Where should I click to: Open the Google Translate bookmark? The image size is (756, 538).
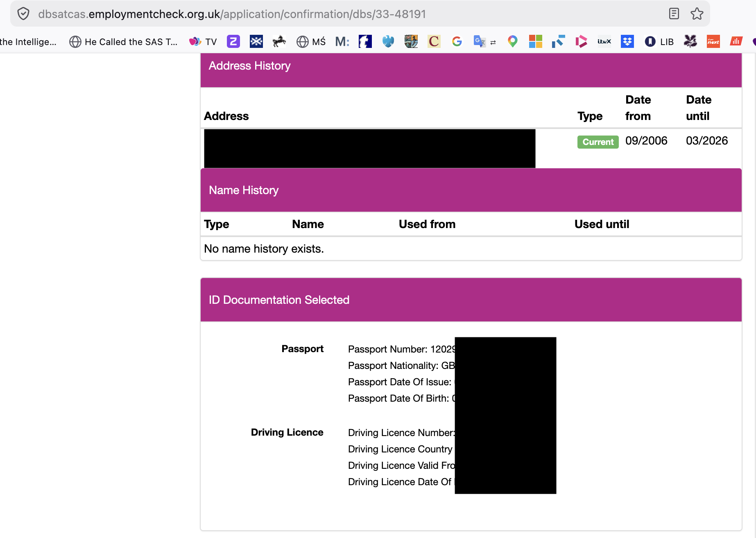coord(480,41)
